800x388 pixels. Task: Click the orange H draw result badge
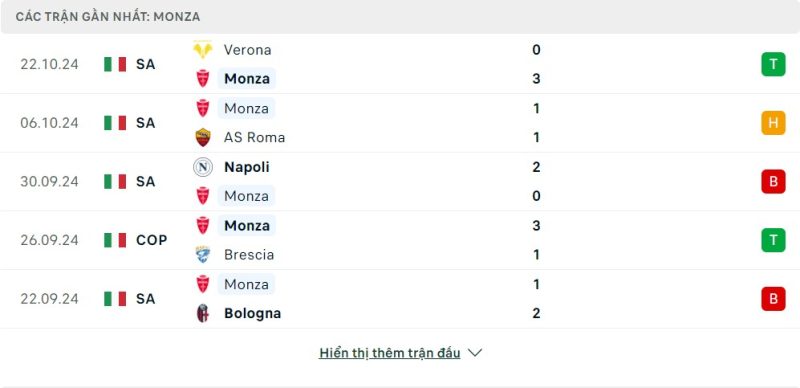pos(773,123)
